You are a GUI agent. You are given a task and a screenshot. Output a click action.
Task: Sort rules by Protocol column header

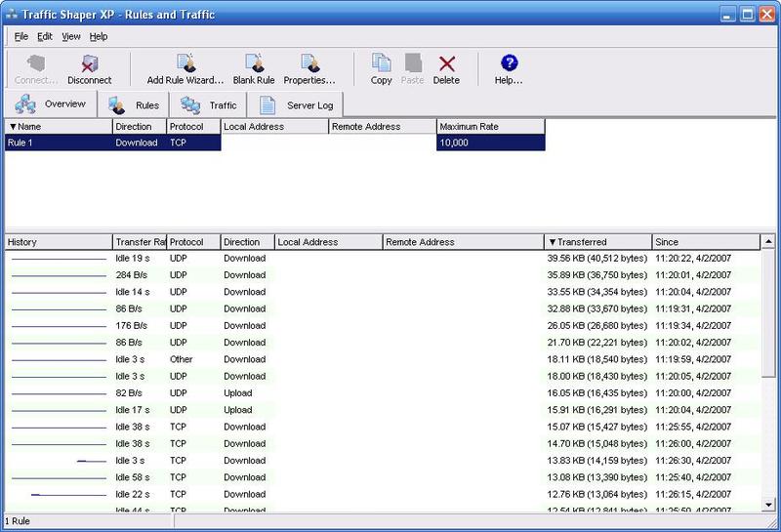[193, 127]
